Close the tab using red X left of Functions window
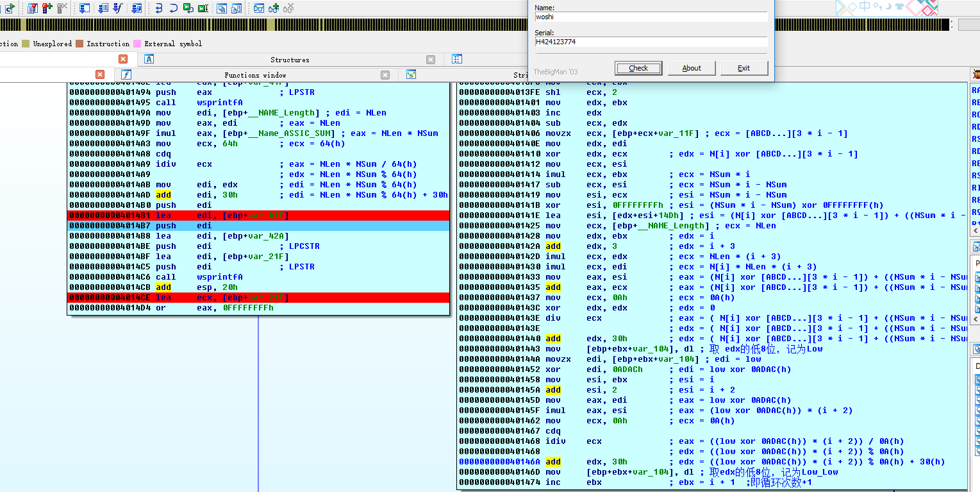This screenshot has width=980, height=492. click(100, 74)
